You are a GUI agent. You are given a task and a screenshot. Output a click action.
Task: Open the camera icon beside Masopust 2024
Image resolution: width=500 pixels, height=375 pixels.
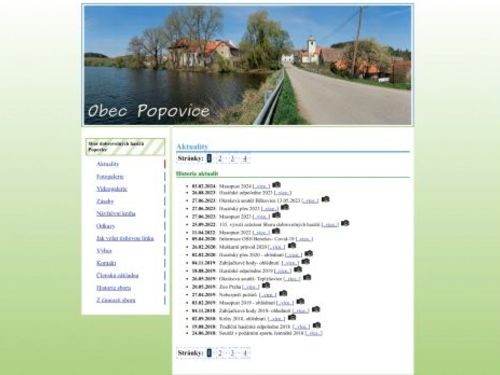(276, 185)
